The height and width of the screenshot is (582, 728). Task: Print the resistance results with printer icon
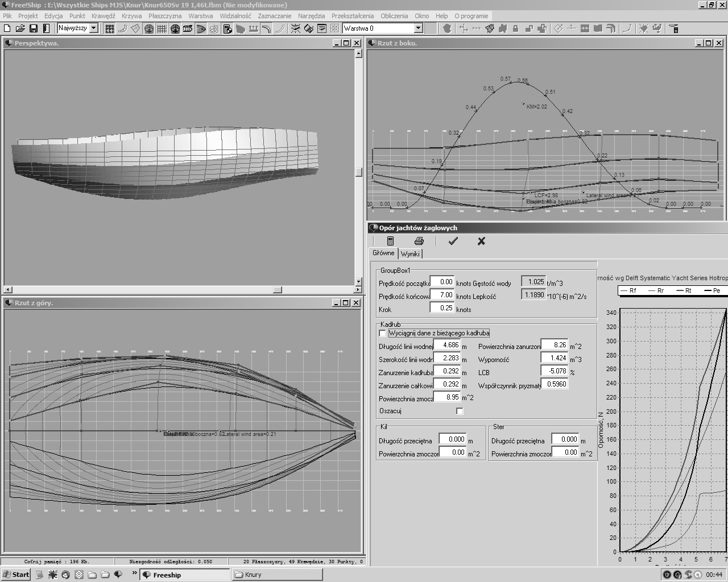tap(419, 241)
